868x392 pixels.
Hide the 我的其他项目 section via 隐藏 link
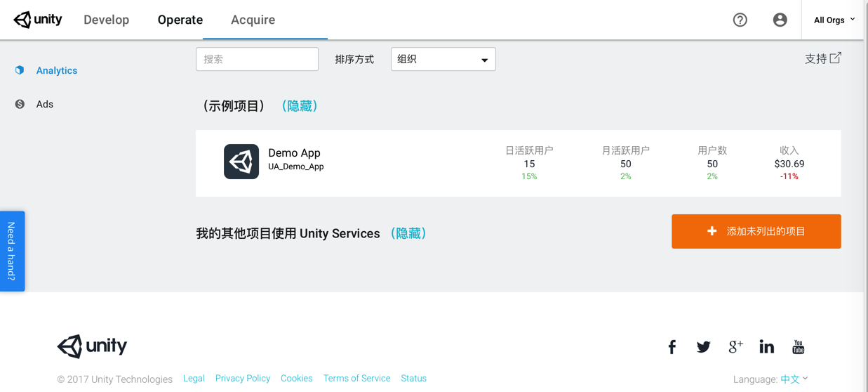click(x=408, y=233)
